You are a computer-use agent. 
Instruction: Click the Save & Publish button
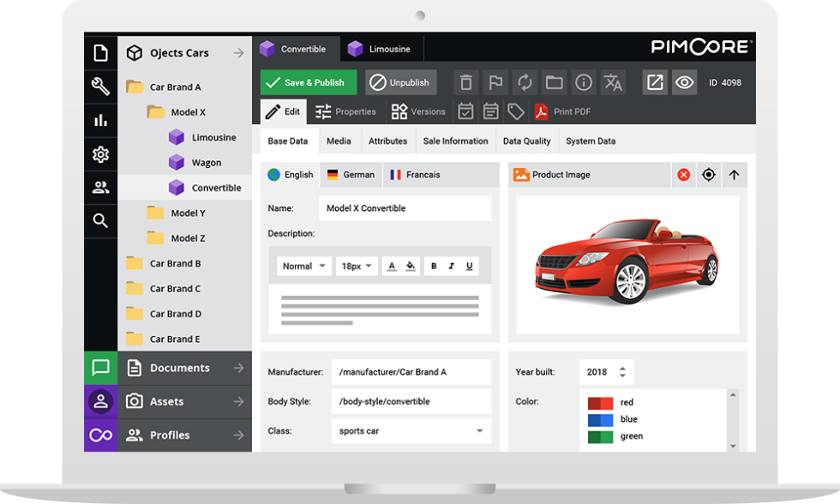point(309,82)
